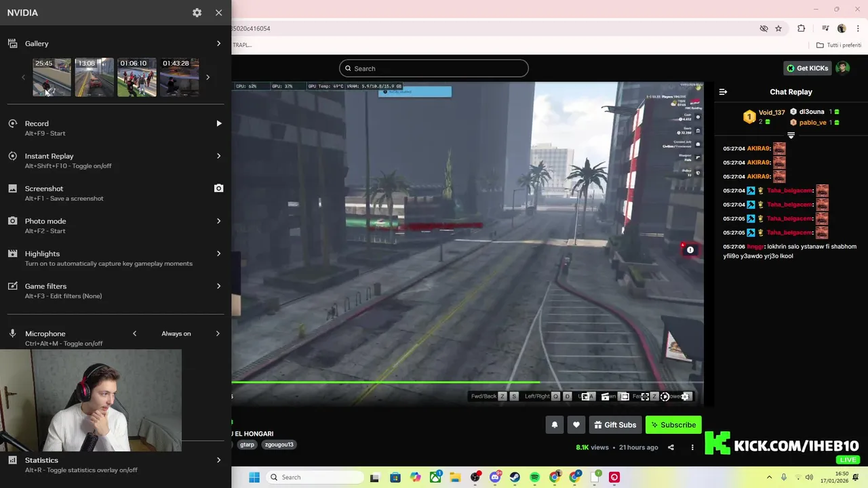This screenshot has width=868, height=488.
Task: Expand Instant Replay chevron
Action: (x=218, y=156)
